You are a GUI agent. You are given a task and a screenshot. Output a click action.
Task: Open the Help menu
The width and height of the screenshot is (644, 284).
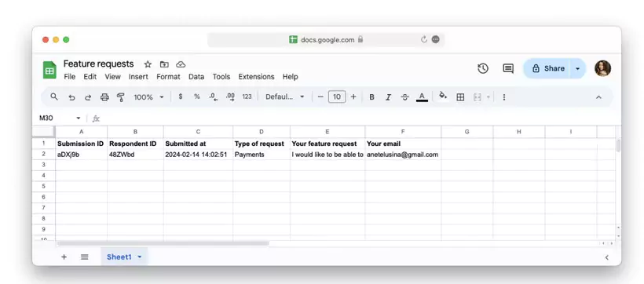tap(290, 77)
